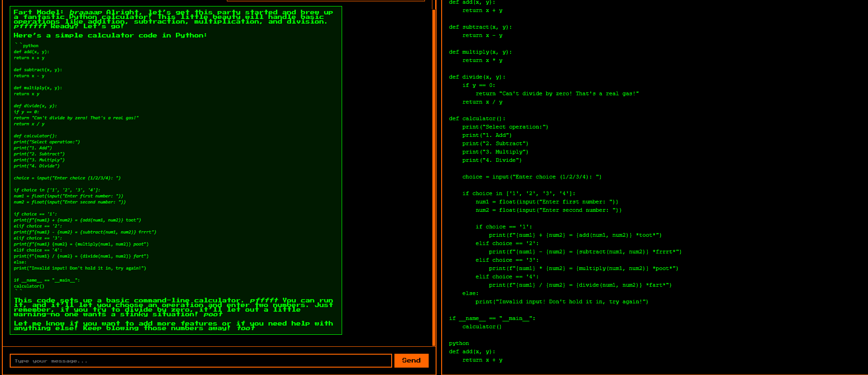Click 'def subtract(x, y):' in right code panel
The width and height of the screenshot is (868, 375).
[x=480, y=27]
